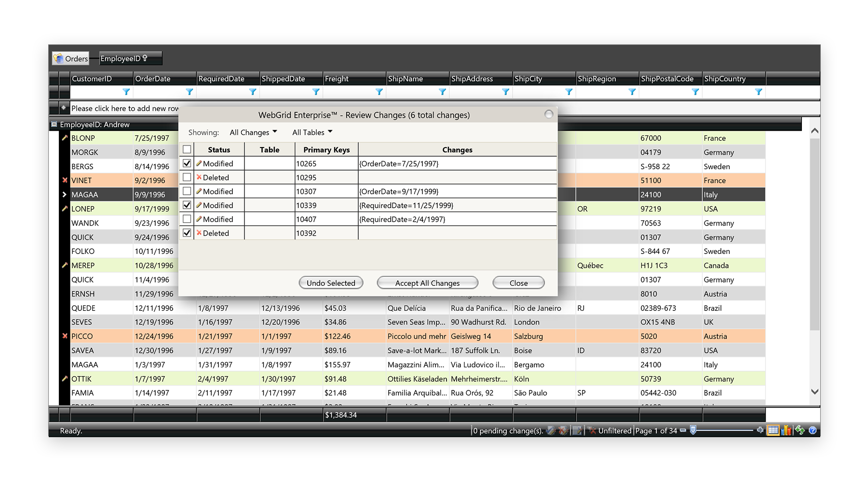Open the All Changes dropdown
The width and height of the screenshot is (868, 482).
[x=253, y=133]
